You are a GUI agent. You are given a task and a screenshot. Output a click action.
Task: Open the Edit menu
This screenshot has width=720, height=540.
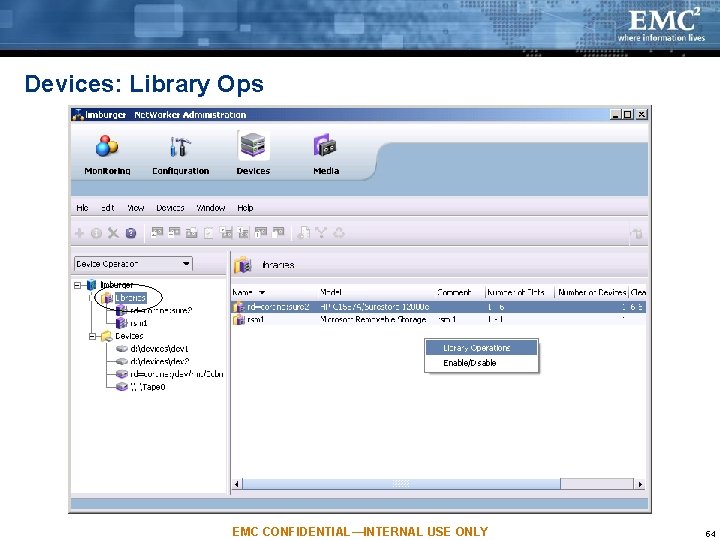(x=107, y=208)
